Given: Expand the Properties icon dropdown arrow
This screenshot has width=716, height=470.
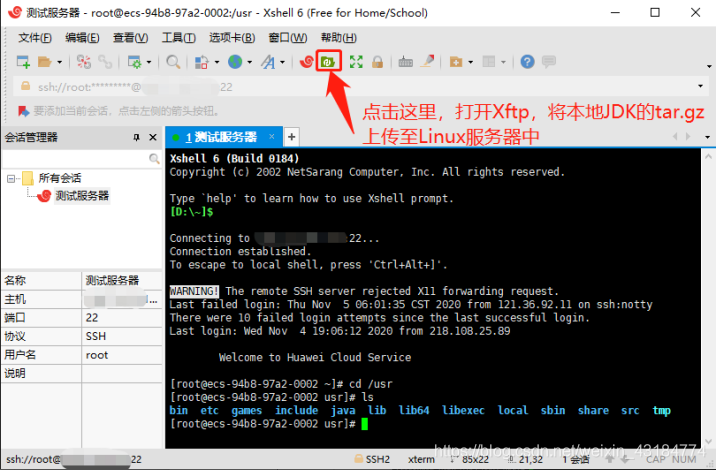Looking at the screenshot, I should (x=149, y=62).
